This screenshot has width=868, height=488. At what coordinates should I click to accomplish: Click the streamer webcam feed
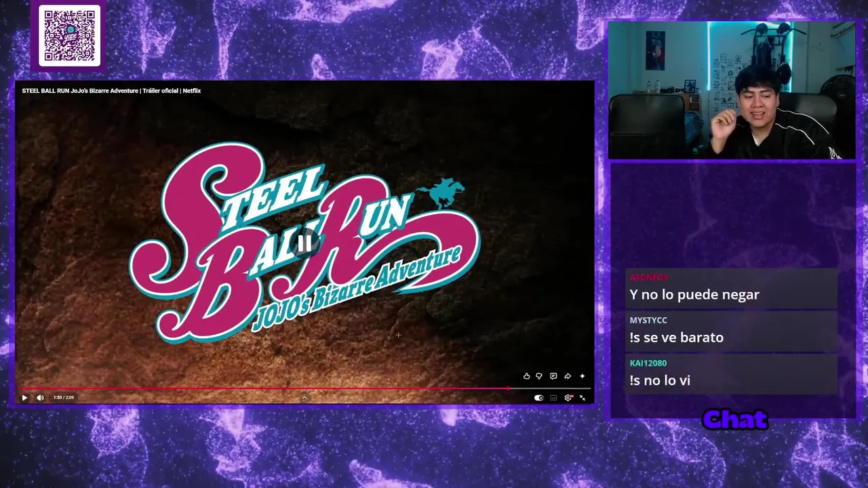pos(732,90)
